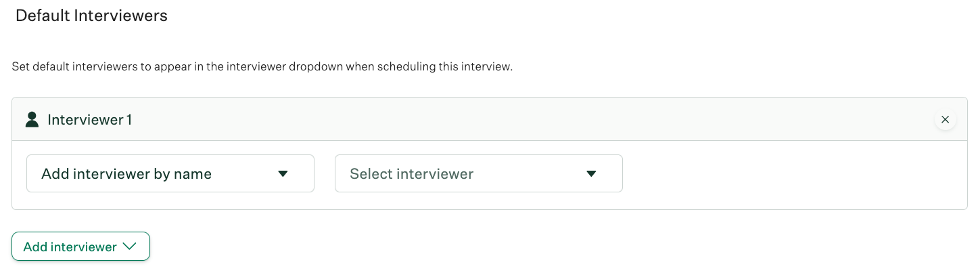Viewport: 980px width, 275px height.
Task: Click the caret arrow in Select interviewer
Action: (x=591, y=174)
